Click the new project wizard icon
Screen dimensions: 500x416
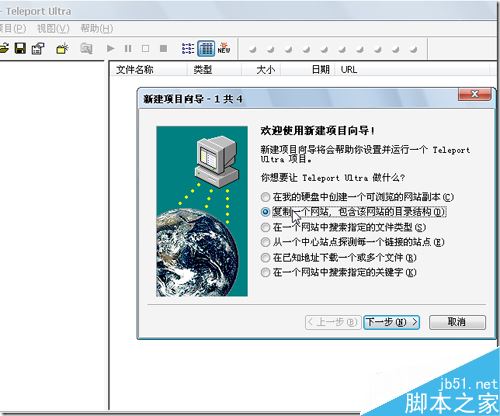point(62,49)
